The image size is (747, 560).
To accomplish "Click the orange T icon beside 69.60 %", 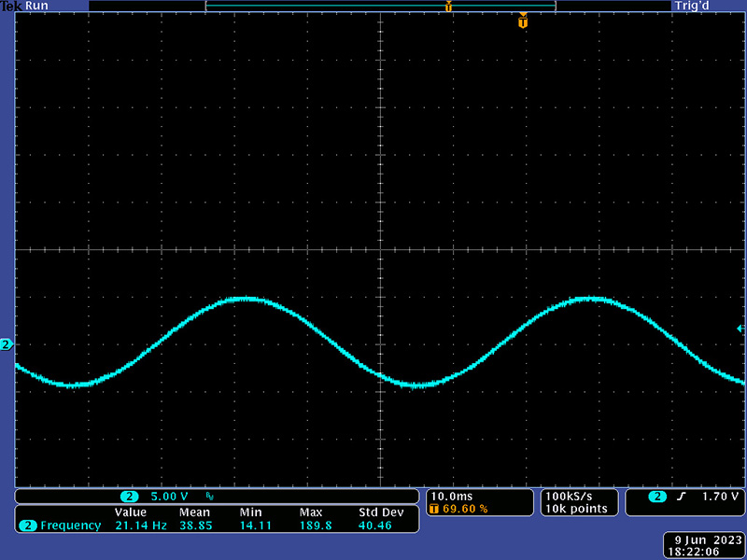I will tap(433, 509).
